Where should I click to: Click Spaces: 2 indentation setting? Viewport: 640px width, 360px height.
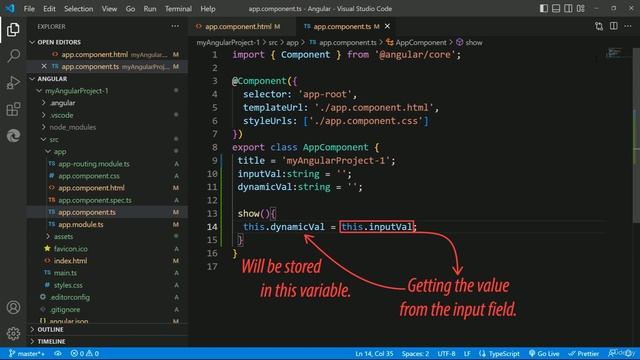point(415,353)
